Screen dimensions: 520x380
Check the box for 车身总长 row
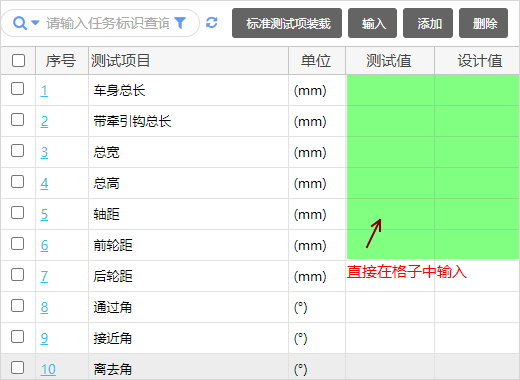18,89
